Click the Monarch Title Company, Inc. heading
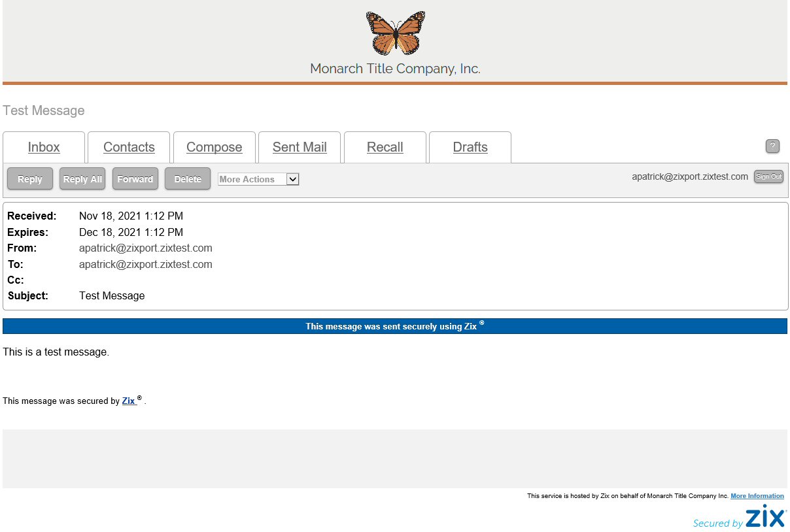The height and width of the screenshot is (532, 790). coord(395,69)
